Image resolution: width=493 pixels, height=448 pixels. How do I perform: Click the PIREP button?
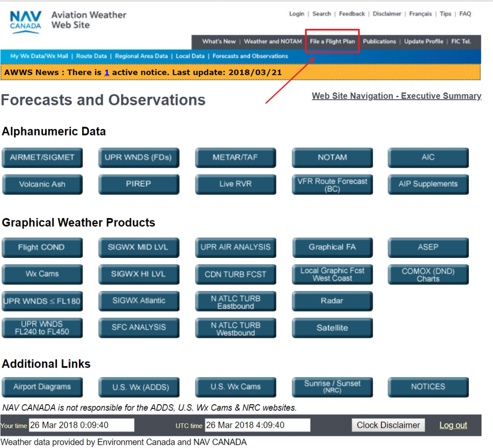[x=139, y=184]
